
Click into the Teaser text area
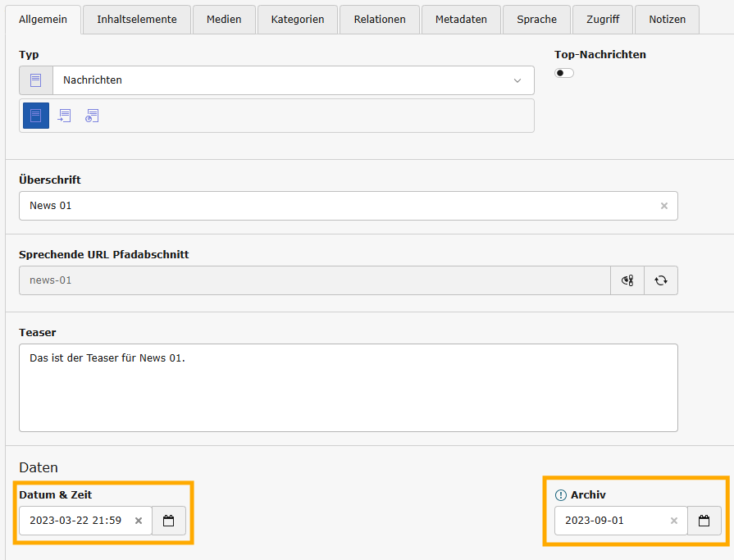point(348,388)
